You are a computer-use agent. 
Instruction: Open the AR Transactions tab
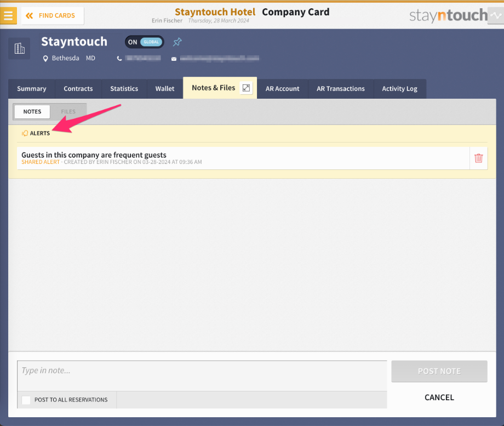tap(341, 89)
